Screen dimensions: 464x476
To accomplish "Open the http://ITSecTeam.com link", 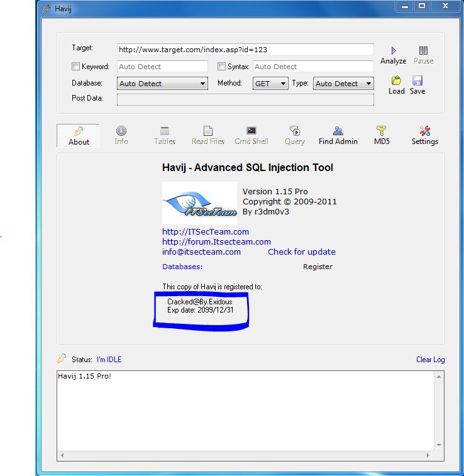I will click(206, 231).
